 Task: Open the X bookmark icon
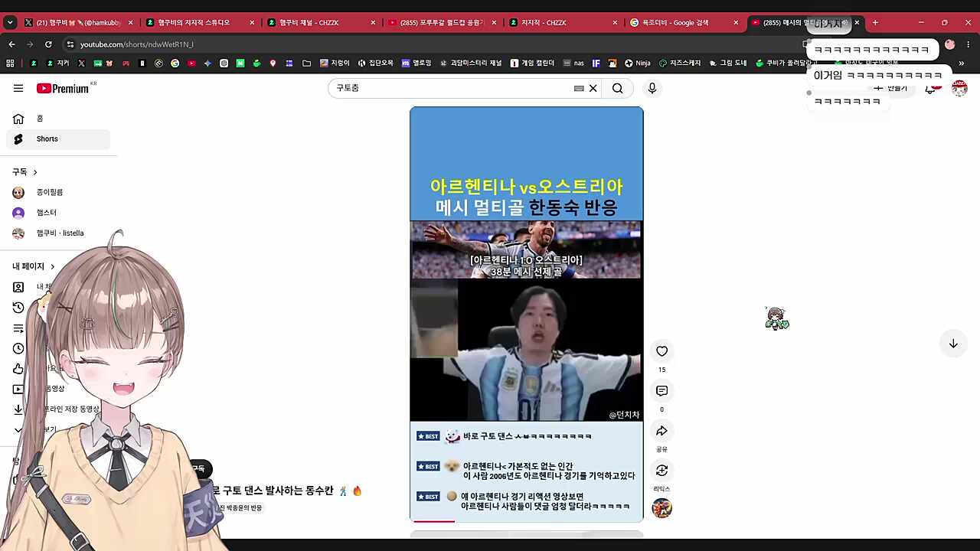[x=81, y=64]
